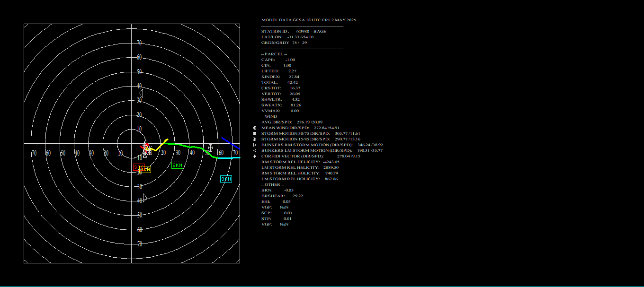Click the LM STORM REL HOLICITY line
The height and width of the screenshot is (287, 644).
point(300,179)
